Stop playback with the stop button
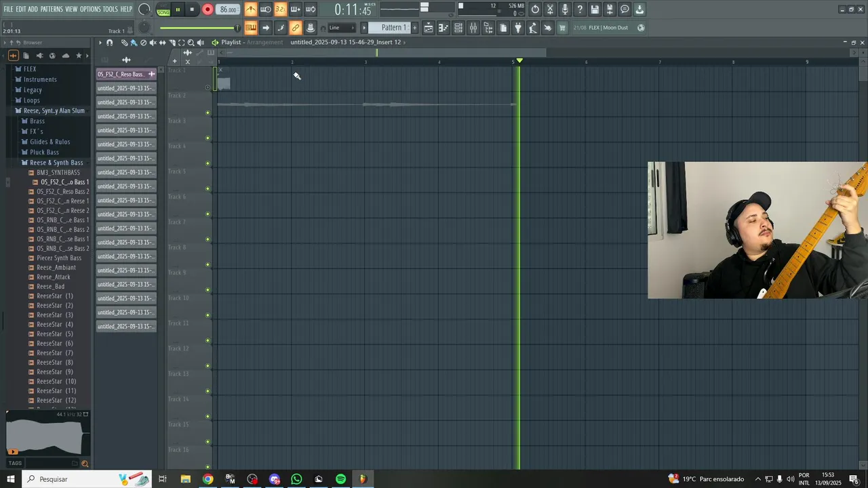Screen dimensions: 868x488 pos(192,9)
